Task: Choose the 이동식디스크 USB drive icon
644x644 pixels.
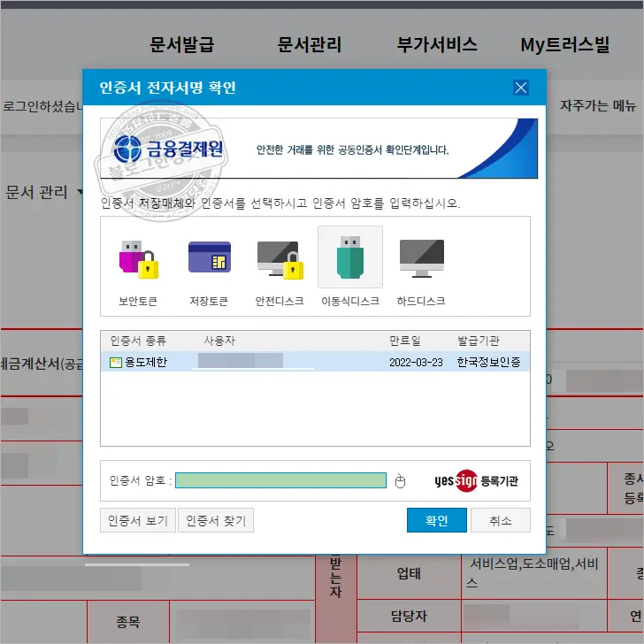Action: coord(350,257)
